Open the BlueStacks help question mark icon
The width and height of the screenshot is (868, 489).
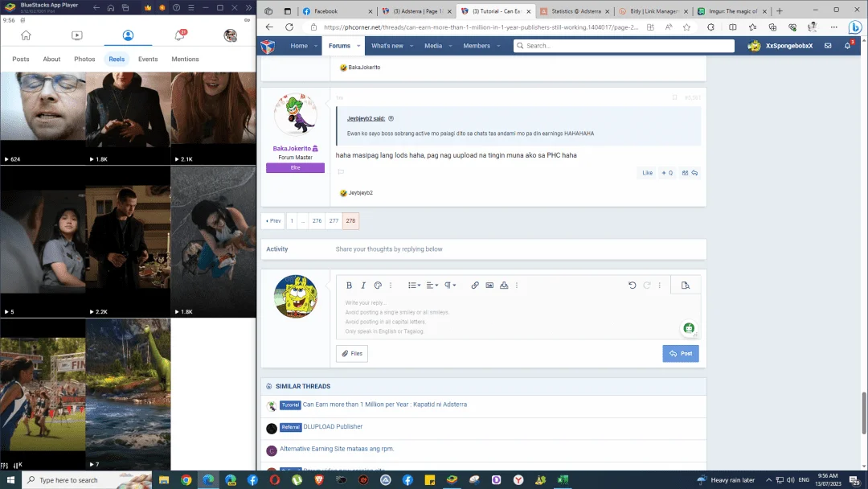(176, 8)
